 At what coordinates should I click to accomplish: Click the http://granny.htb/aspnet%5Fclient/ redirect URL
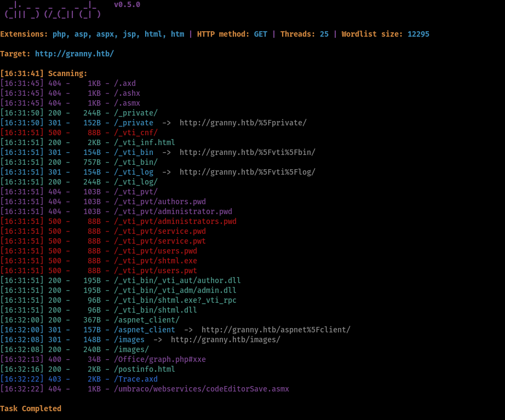coord(276,330)
